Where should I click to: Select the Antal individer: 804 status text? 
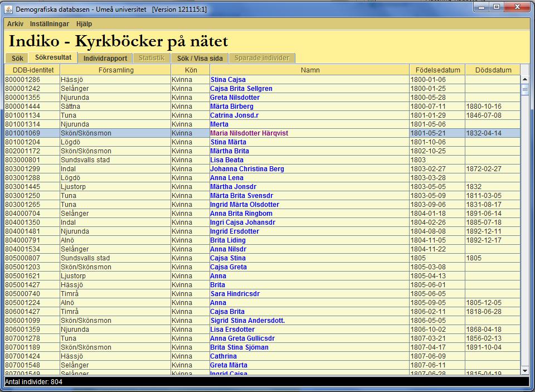click(34, 382)
